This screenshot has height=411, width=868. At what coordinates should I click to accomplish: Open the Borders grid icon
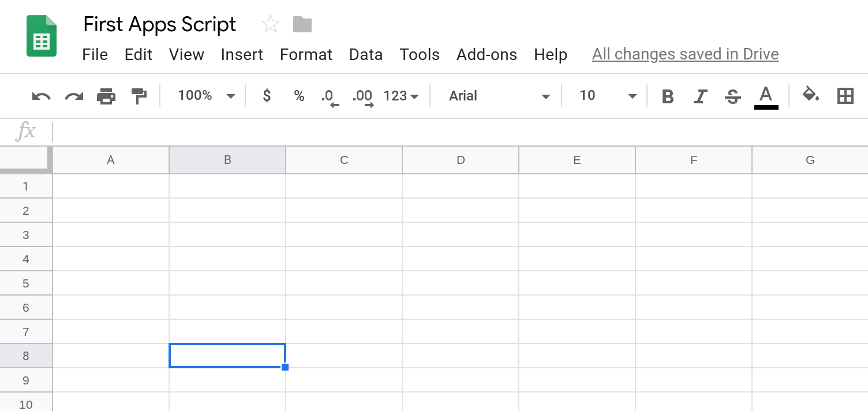tap(845, 96)
